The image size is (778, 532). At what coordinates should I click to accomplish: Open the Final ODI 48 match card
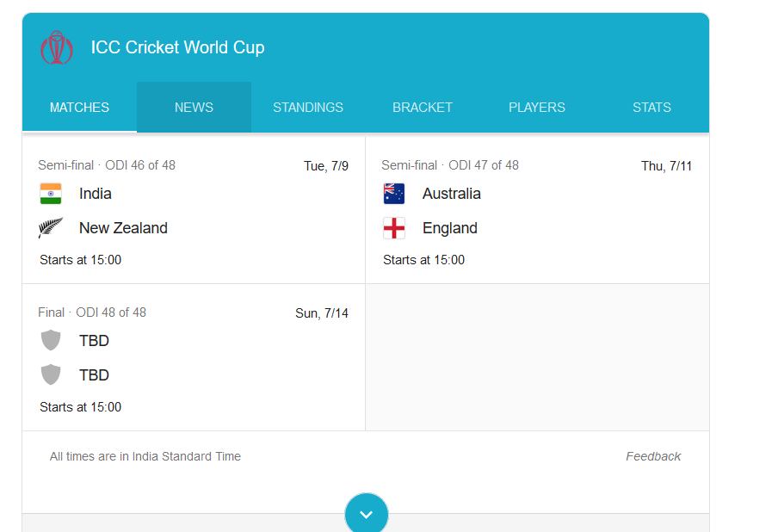tap(194, 357)
